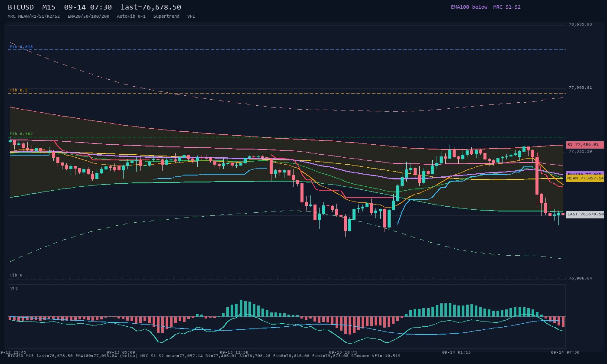Image resolution: width=607 pixels, height=364 pixels.
Task: Click the VFI indicator panel title
Action: pos(14,288)
